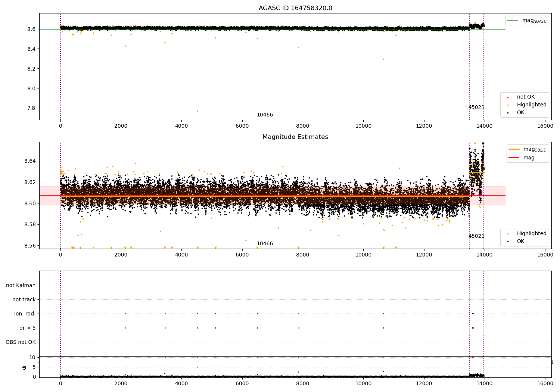Viewport: 560px width, 392px height.
Task: Select the 'dr > 5' row label
Action: (28, 328)
